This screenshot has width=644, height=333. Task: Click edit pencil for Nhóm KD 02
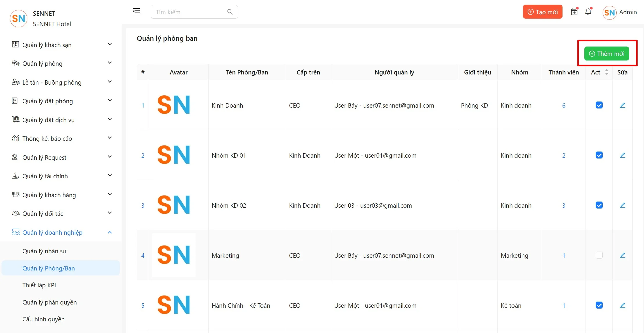point(622,205)
